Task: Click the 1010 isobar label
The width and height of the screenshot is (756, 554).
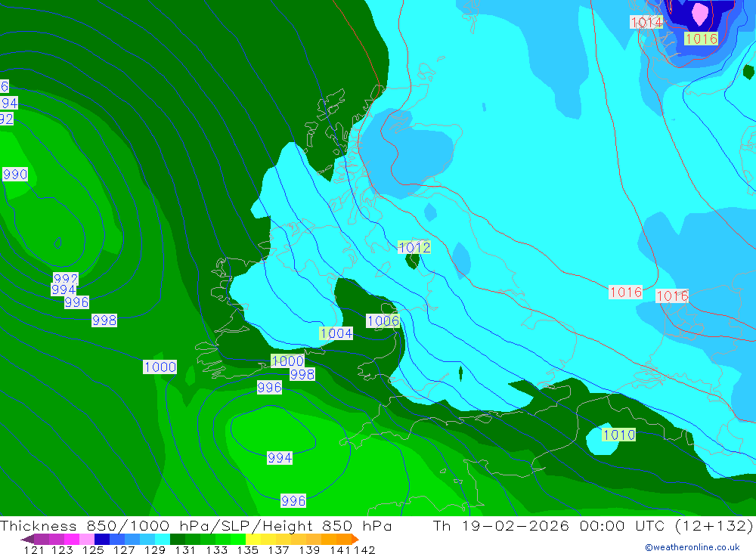Action: [619, 435]
